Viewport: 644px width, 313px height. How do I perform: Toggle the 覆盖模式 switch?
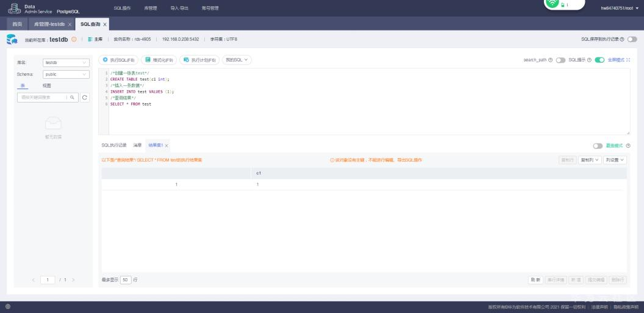coord(598,146)
